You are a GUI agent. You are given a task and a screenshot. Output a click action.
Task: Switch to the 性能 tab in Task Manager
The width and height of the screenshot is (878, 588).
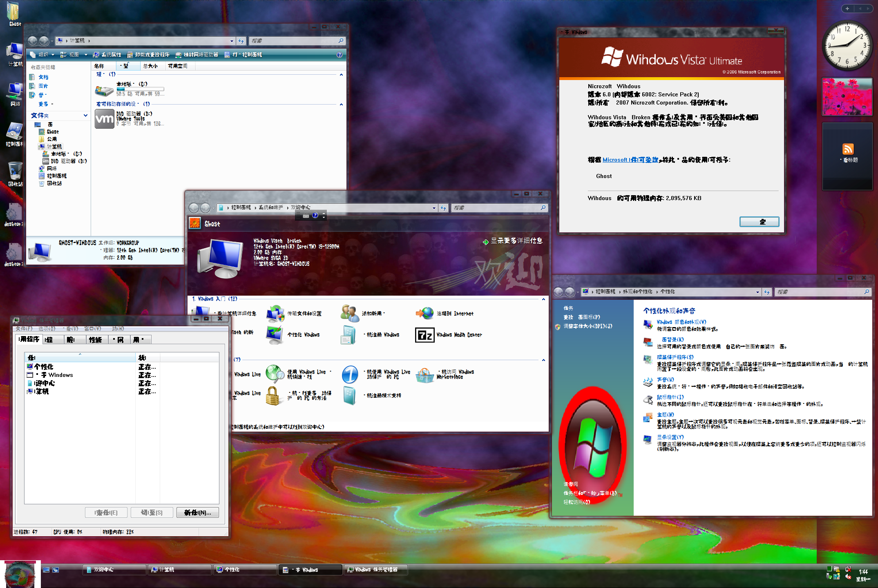tap(96, 340)
